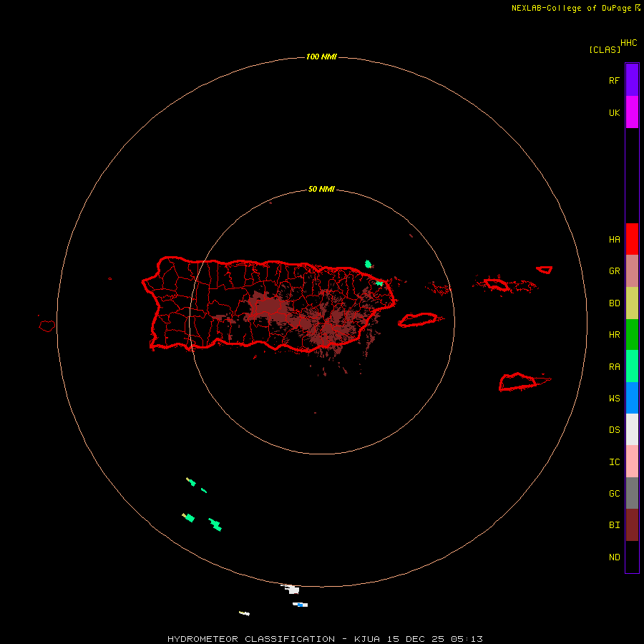Select the BD legend label

[614, 303]
